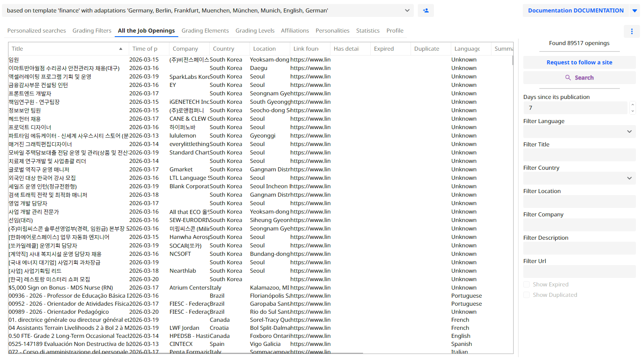644x362 pixels.
Task: Enable the Show Expired checkbox
Action: point(526,284)
